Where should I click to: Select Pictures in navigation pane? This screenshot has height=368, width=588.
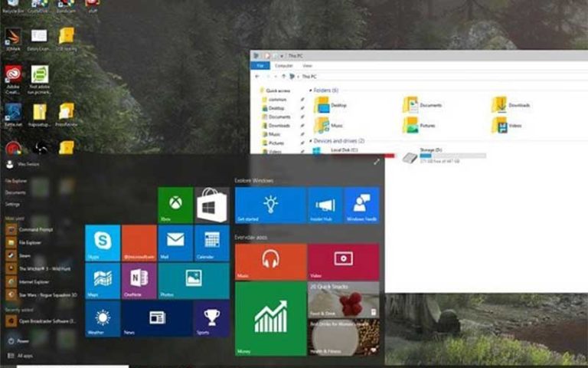(276, 143)
